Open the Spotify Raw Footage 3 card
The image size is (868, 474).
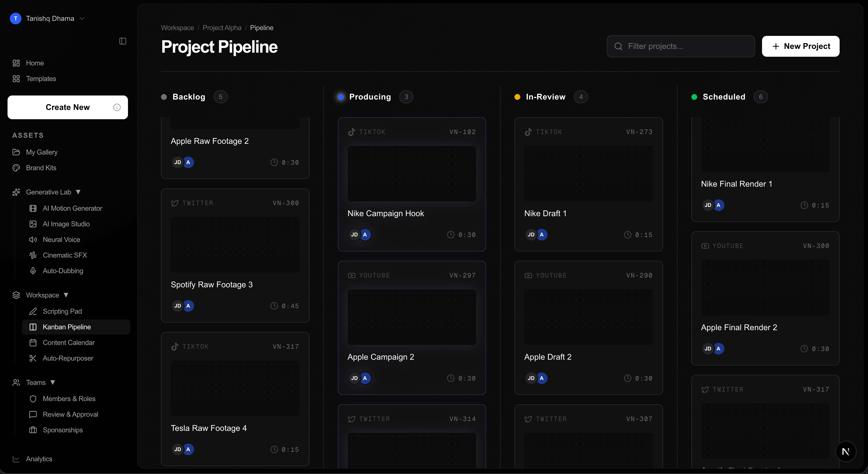[x=235, y=255]
